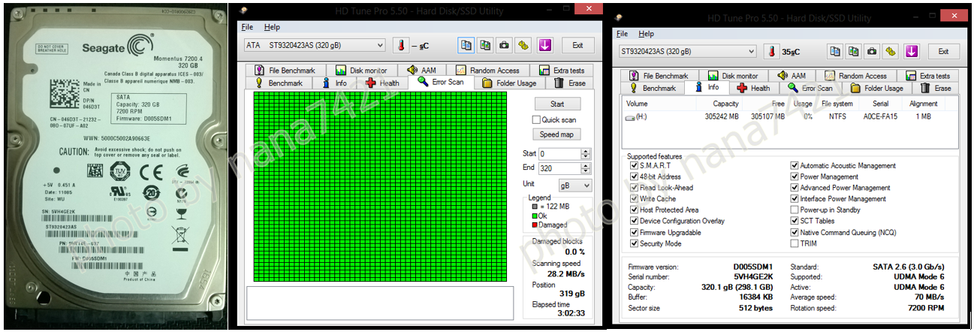Toggle Automatic Acoustic Management checkbox
This screenshot has width=980, height=335.
click(795, 166)
